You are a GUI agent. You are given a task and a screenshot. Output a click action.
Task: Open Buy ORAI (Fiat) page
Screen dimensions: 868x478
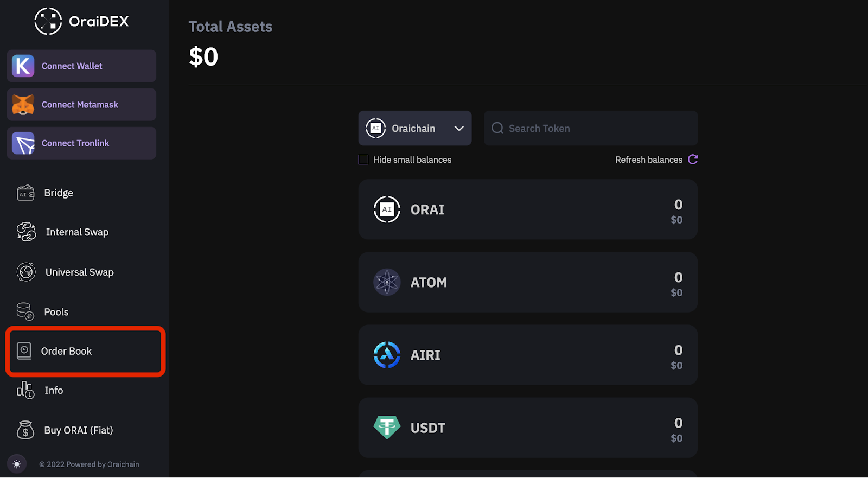79,430
